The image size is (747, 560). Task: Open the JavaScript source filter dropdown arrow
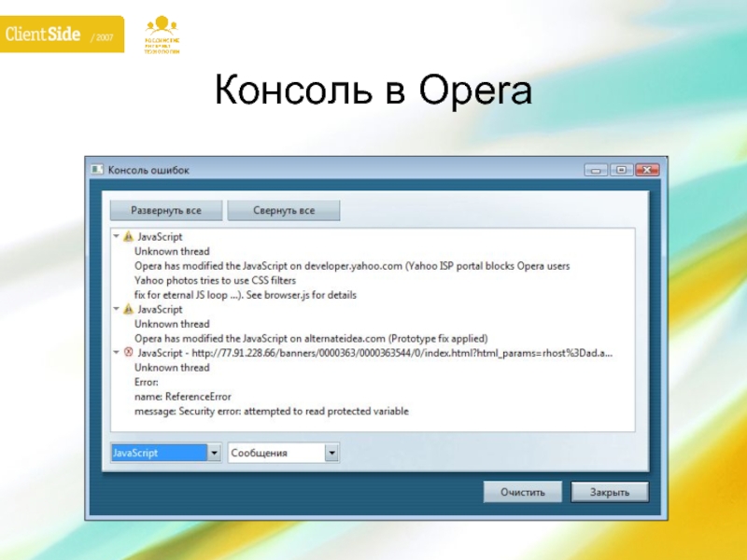215,453
